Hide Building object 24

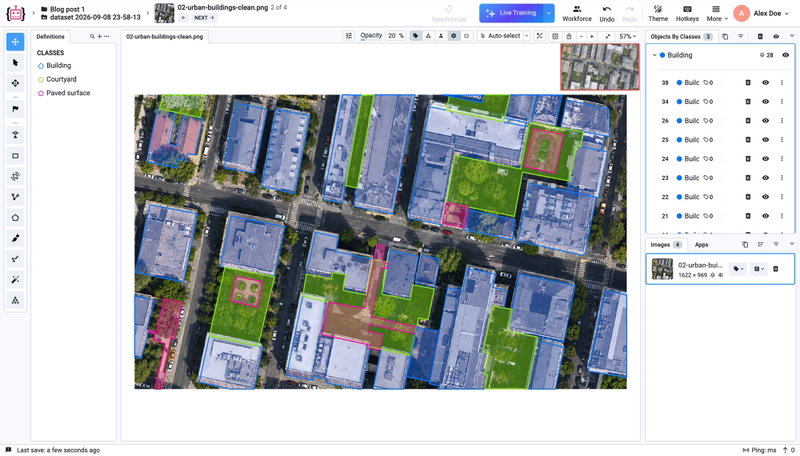point(765,159)
